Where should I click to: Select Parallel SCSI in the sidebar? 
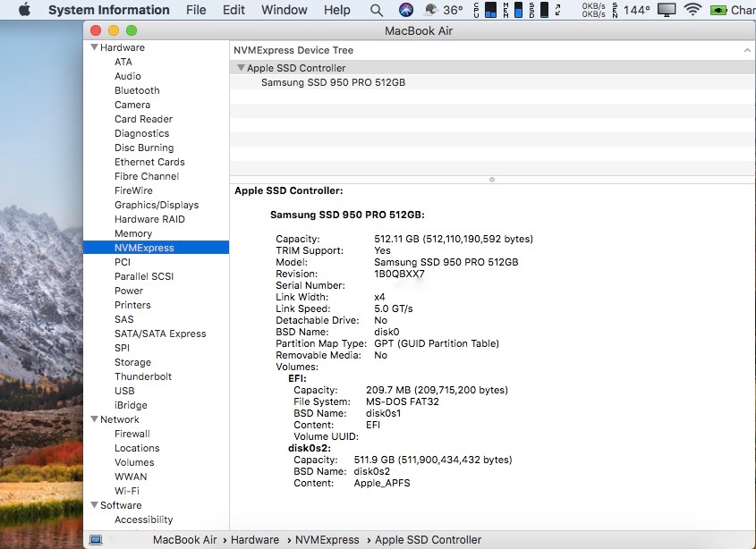[x=144, y=276]
